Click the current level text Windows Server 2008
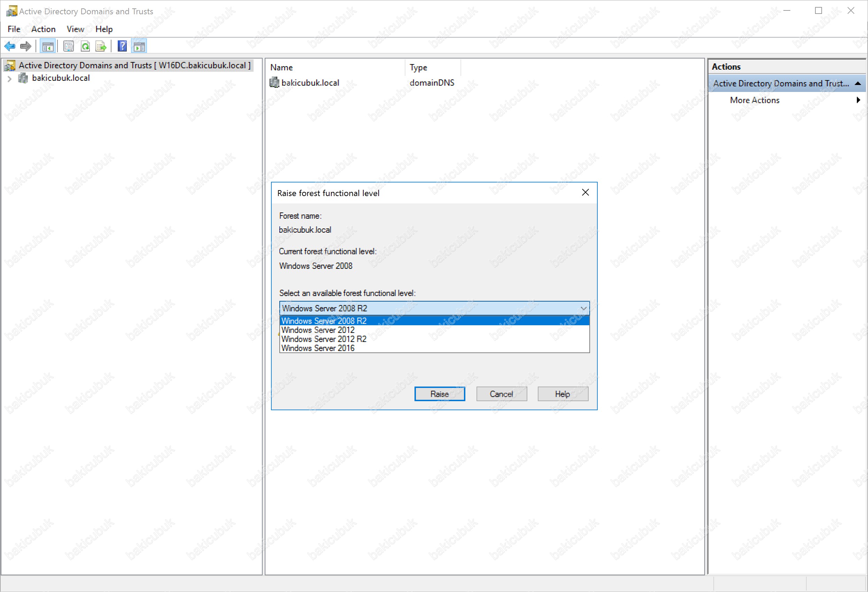 (x=316, y=266)
